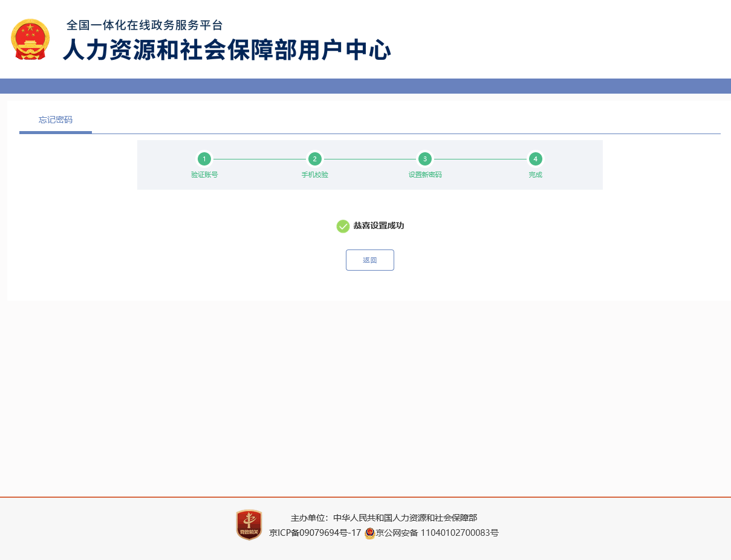The height and width of the screenshot is (560, 731).
Task: Click the 主办单位 footer text line
Action: [x=384, y=518]
